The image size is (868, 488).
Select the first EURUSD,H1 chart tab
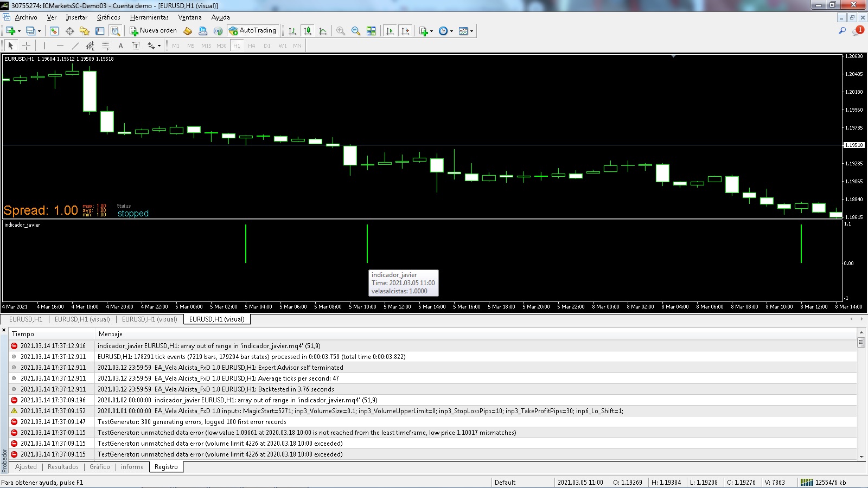pos(25,319)
